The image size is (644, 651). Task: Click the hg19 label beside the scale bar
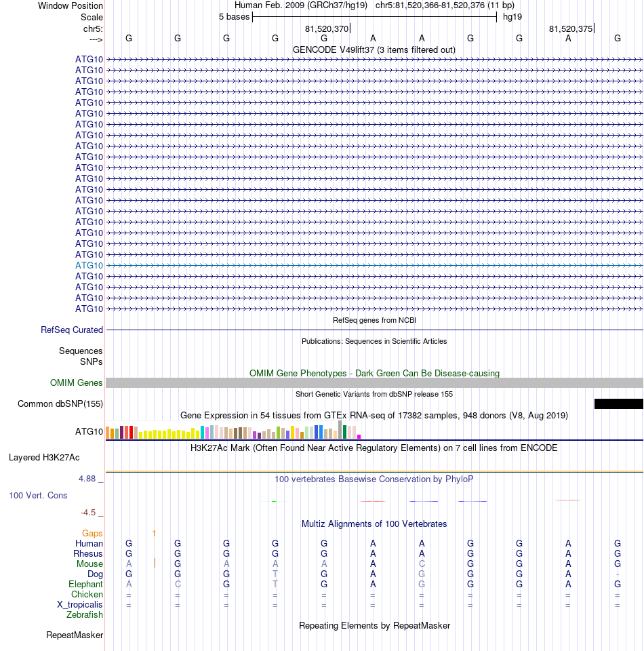(512, 17)
